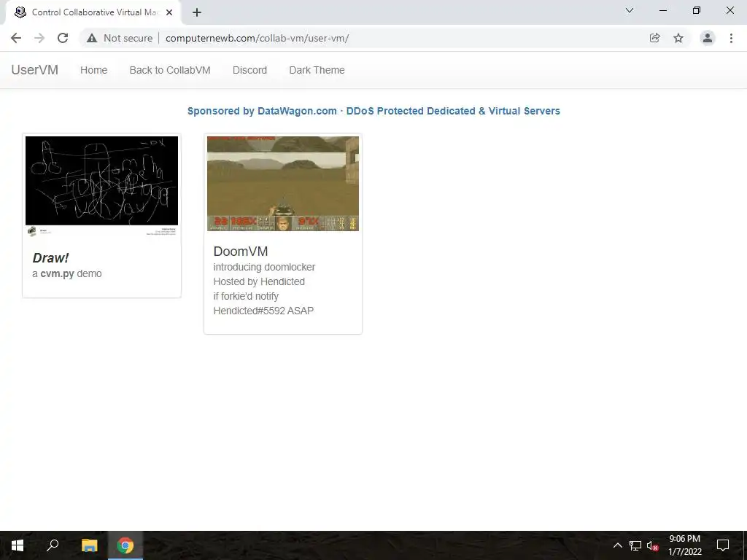The image size is (747, 560).
Task: Open Windows taskbar search
Action: click(x=53, y=545)
